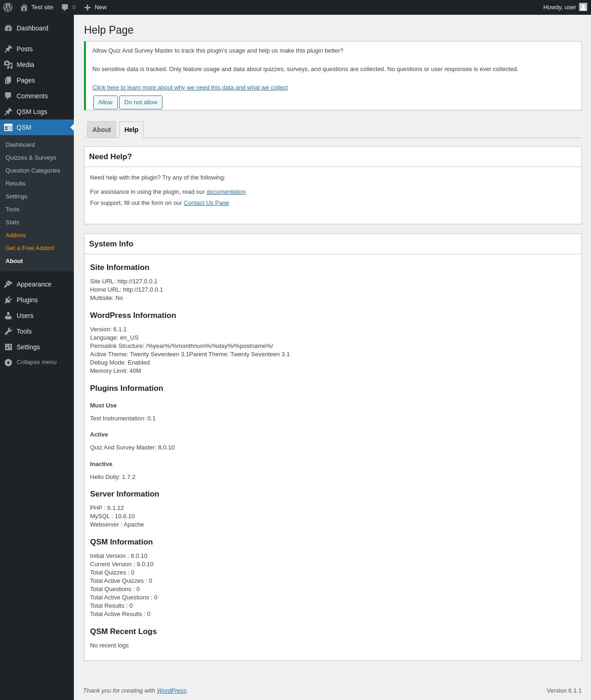Click the learn more about data collection link

point(190,88)
